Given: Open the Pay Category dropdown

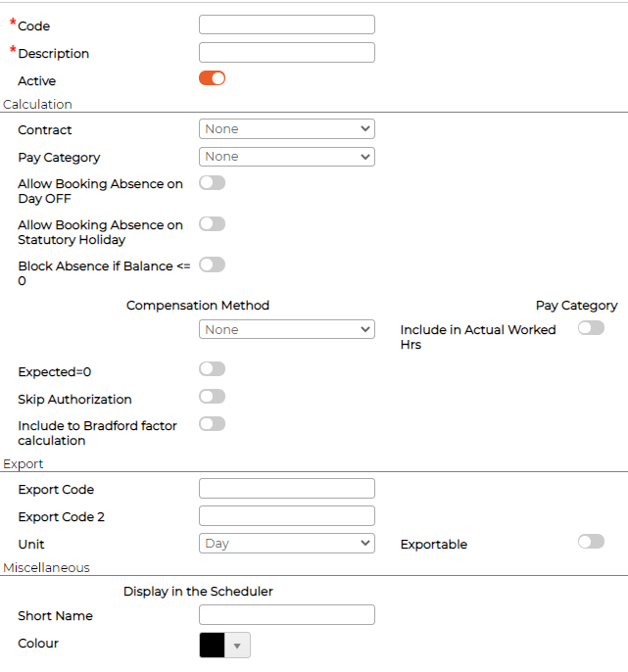Looking at the screenshot, I should [x=287, y=157].
